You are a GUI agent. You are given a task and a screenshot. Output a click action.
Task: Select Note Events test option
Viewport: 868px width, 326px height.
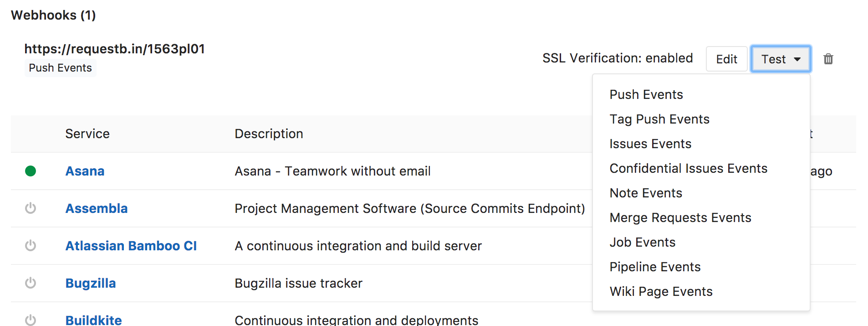pyautogui.click(x=646, y=193)
